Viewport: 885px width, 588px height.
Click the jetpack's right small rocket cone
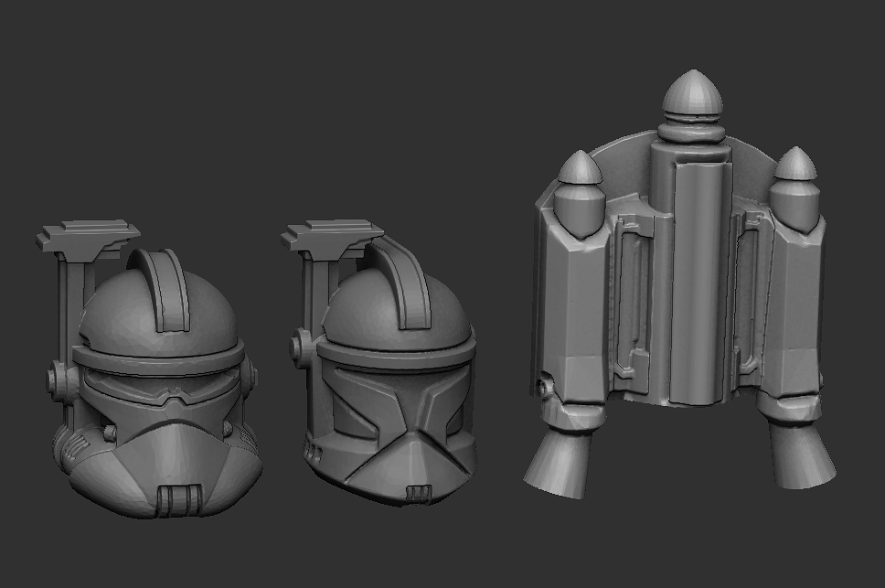coord(794,166)
